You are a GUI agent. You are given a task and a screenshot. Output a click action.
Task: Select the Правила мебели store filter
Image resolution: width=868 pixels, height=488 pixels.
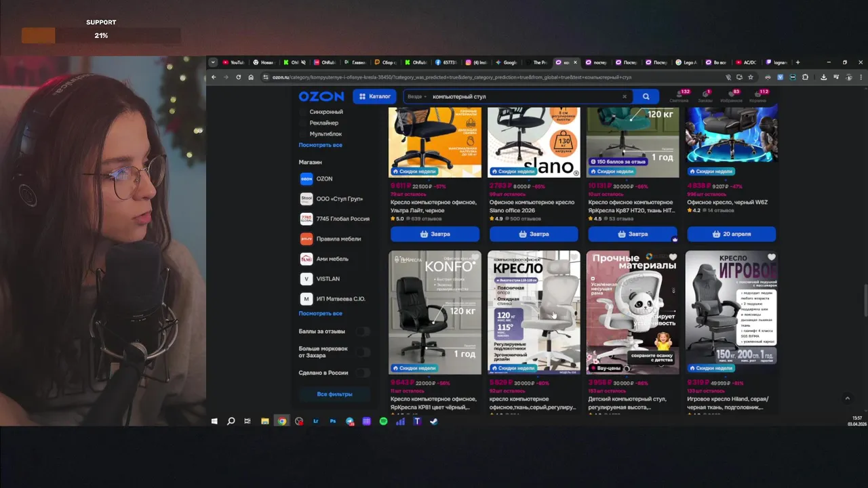tap(330, 239)
